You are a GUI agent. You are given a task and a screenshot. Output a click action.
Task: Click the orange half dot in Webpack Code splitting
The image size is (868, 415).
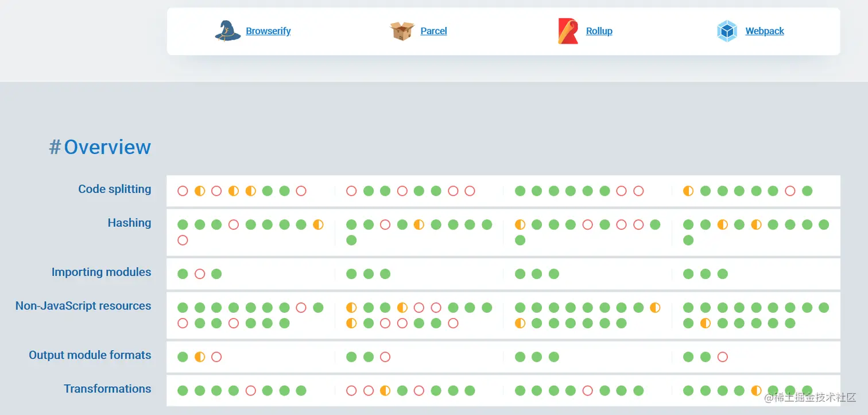(x=688, y=191)
